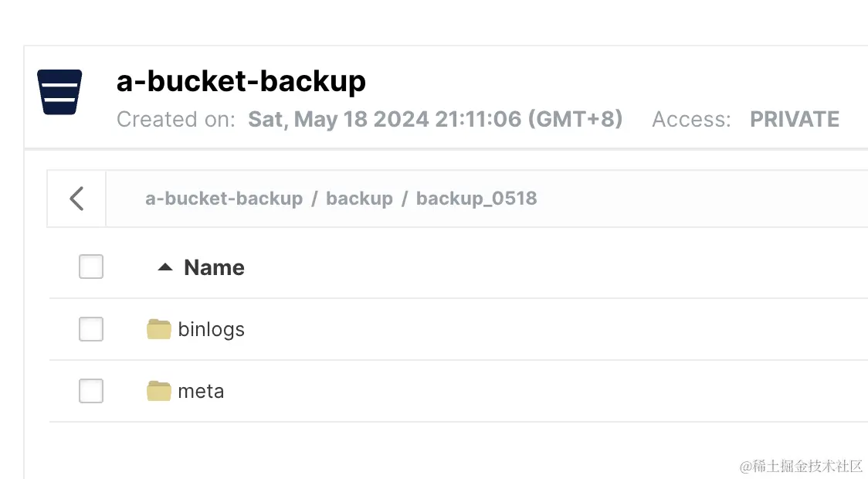The width and height of the screenshot is (868, 479).
Task: Click the Access label
Action: tap(691, 120)
